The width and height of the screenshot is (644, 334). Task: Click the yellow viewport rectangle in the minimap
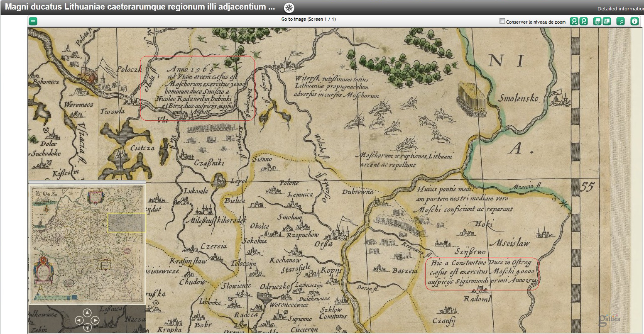[126, 223]
